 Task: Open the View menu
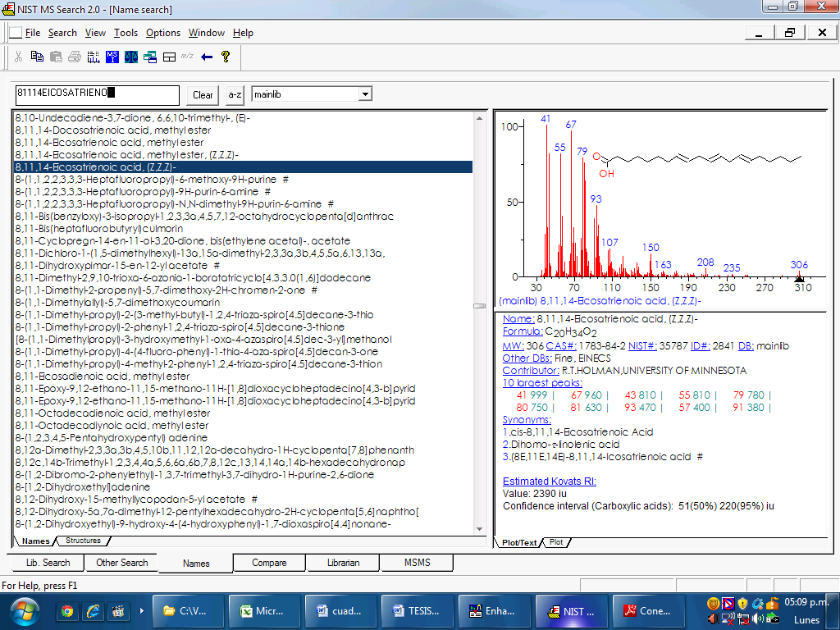[95, 33]
